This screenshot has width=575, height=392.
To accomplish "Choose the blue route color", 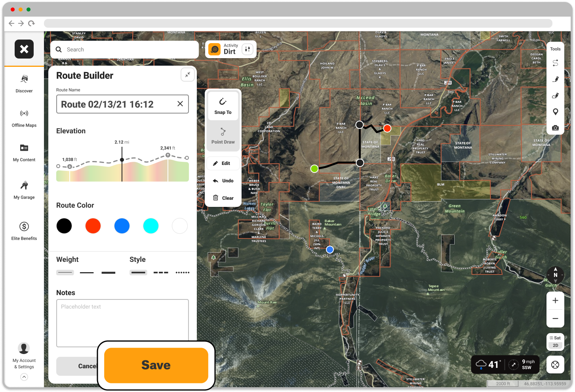I will tap(122, 226).
